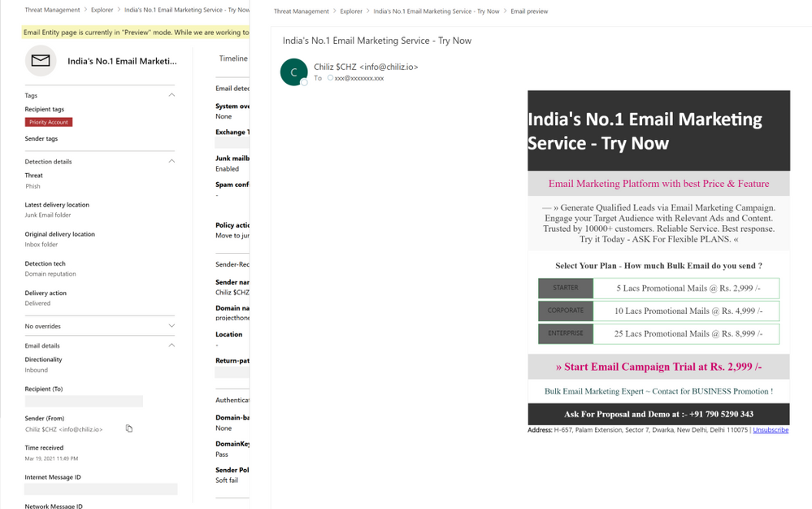
Task: Select the STARTER plan button
Action: tap(566, 288)
